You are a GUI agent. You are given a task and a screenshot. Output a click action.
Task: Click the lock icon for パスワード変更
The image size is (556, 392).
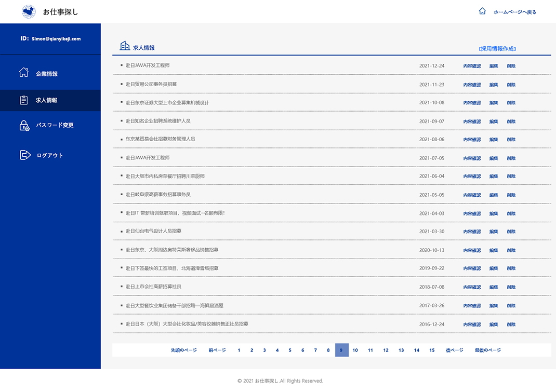(x=24, y=126)
